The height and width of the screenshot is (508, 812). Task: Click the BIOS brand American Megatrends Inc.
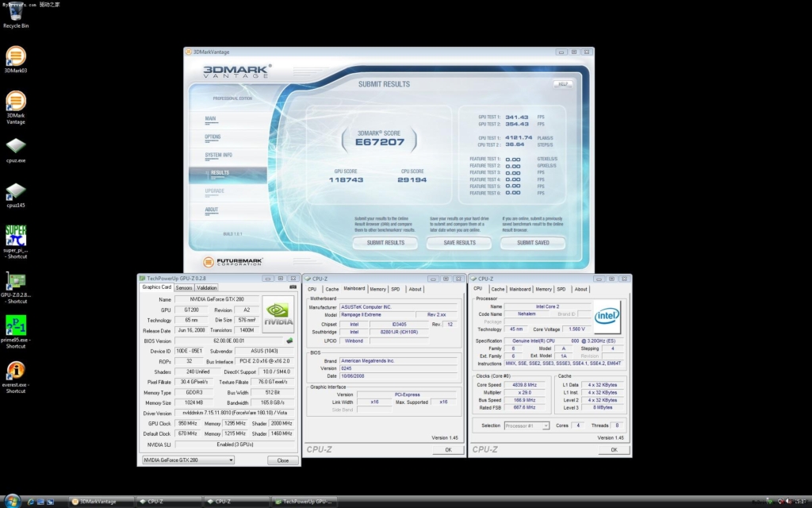point(398,361)
